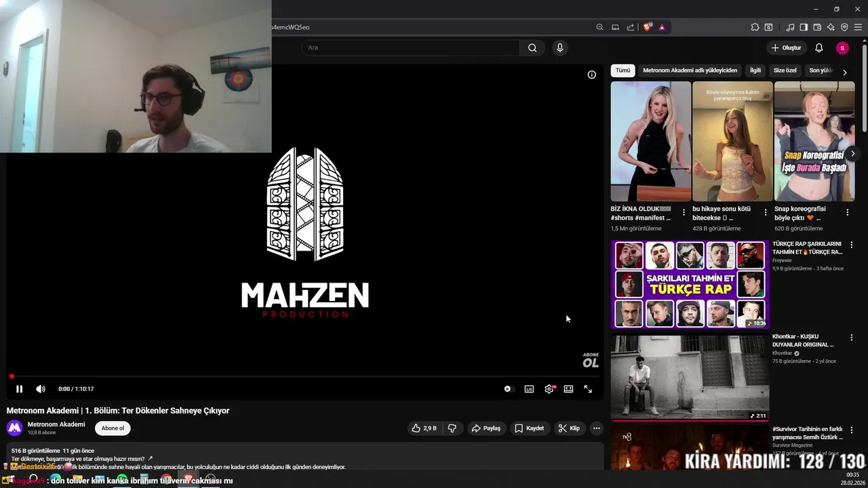The height and width of the screenshot is (488, 868).
Task: Like the video showing 2,9 B
Action: click(424, 428)
